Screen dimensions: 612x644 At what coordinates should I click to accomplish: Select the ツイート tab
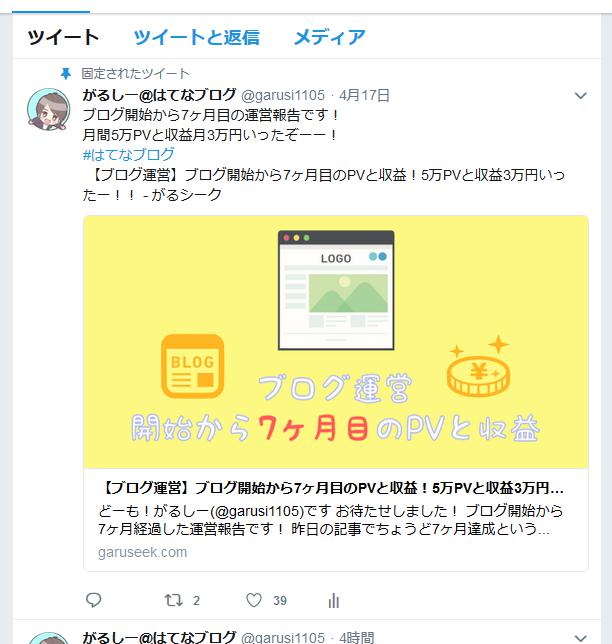click(x=63, y=37)
